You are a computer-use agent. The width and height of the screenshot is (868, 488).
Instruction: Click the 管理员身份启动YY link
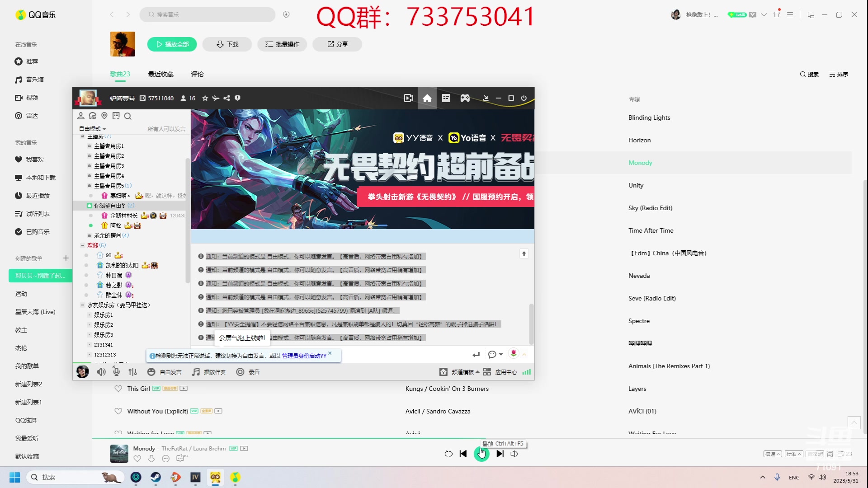(304, 356)
